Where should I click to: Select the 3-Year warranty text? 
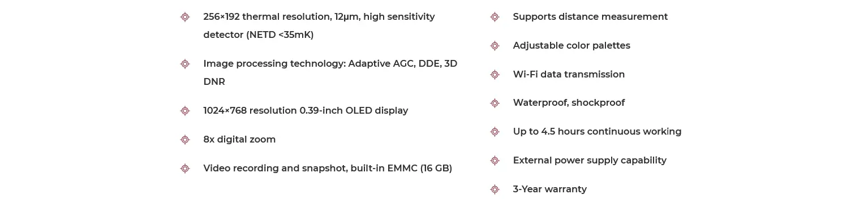[549, 189]
